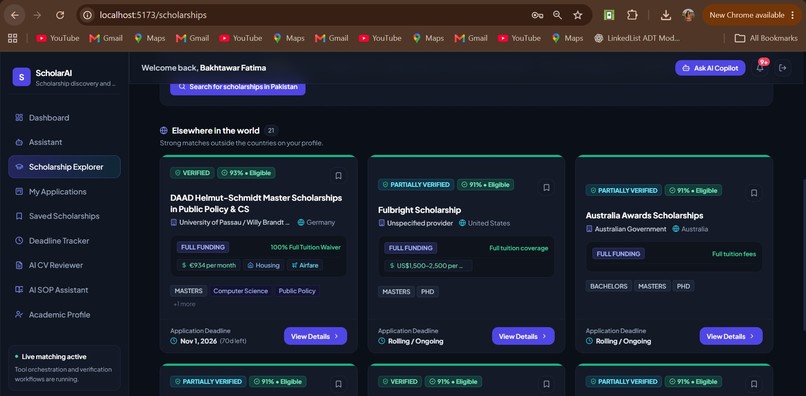The image size is (806, 396).
Task: Click PARTIALLY VERIFIED badge on Fulbright card
Action: (416, 185)
